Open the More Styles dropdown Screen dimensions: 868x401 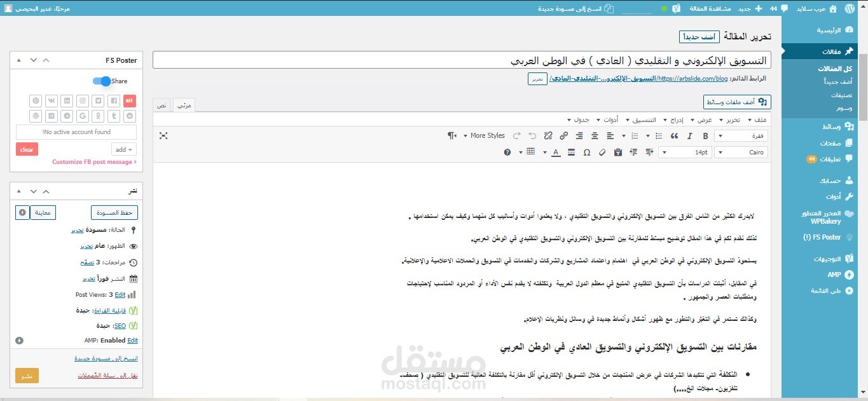tap(483, 136)
